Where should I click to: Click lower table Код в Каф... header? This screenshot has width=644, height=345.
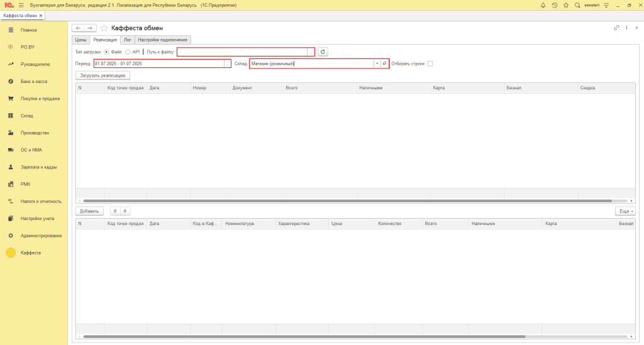pyautogui.click(x=206, y=224)
